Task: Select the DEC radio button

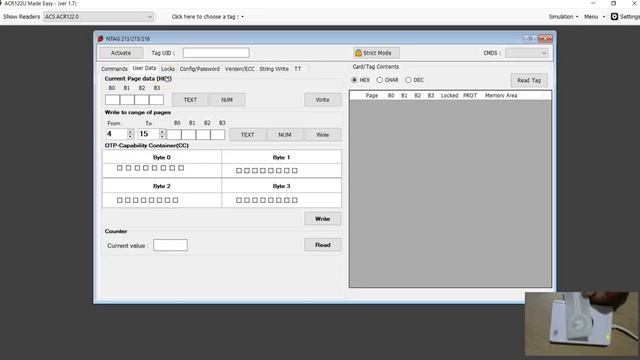Action: coord(408,80)
